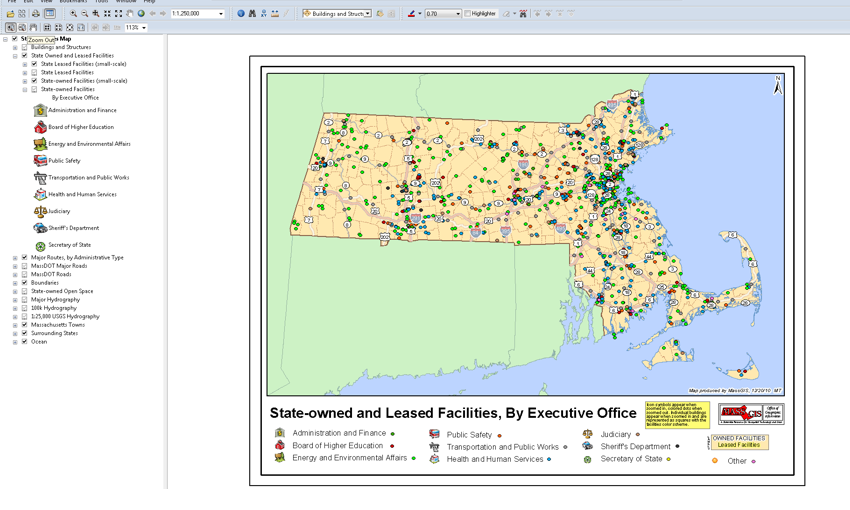
Task: Expand the Boundaries layer tree node
Action: point(15,283)
